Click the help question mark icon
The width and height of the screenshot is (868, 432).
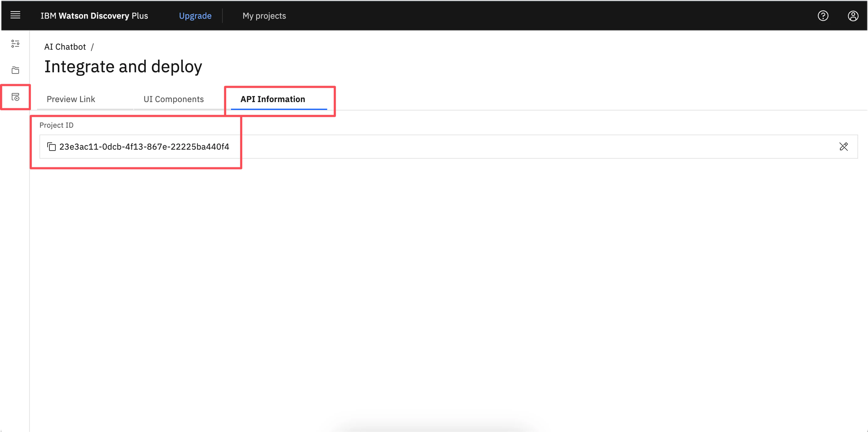[x=823, y=16]
